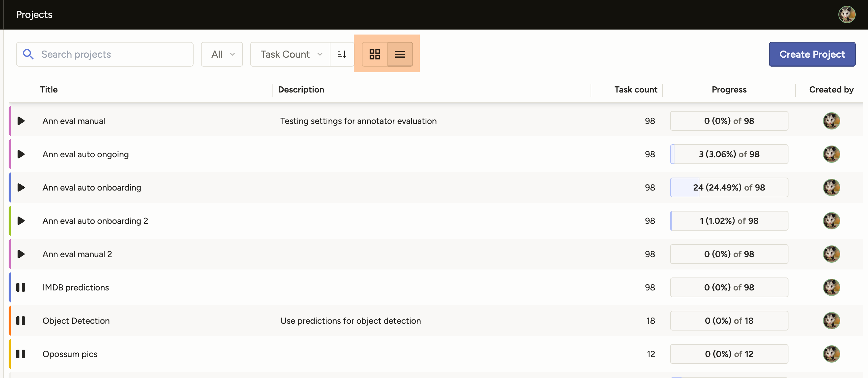Image resolution: width=868 pixels, height=378 pixels.
Task: Start the Ann eval manual 2 project
Action: click(21, 254)
